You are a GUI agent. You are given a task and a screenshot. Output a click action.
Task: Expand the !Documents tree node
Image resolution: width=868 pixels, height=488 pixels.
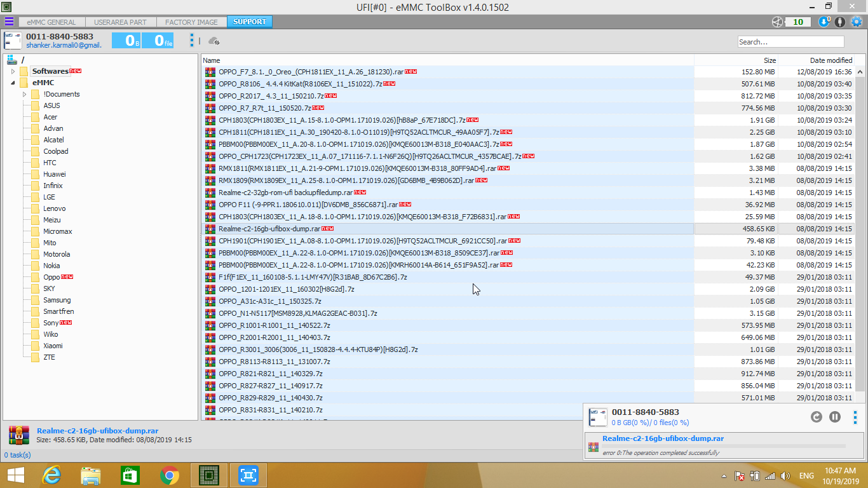pos(24,94)
